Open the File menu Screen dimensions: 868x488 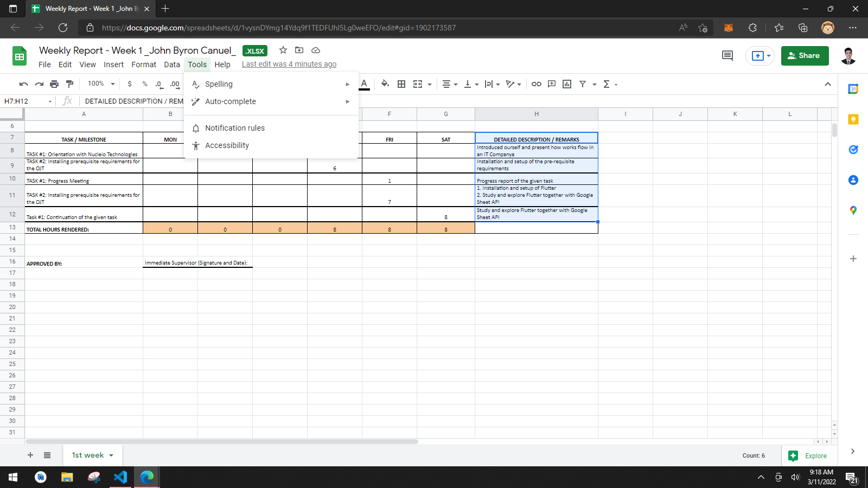tap(44, 65)
